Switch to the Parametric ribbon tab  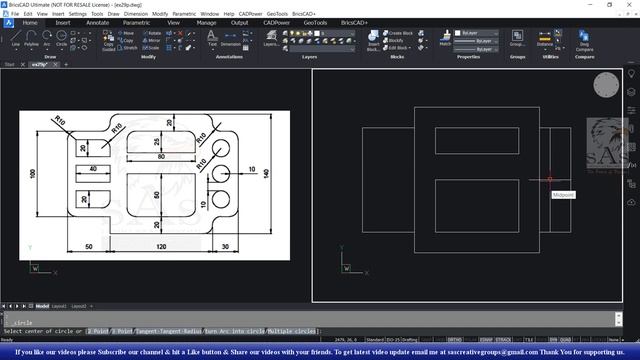pos(136,23)
